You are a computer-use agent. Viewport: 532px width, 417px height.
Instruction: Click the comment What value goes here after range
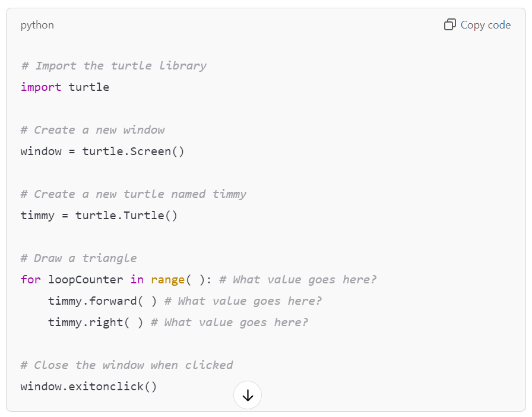tap(300, 279)
